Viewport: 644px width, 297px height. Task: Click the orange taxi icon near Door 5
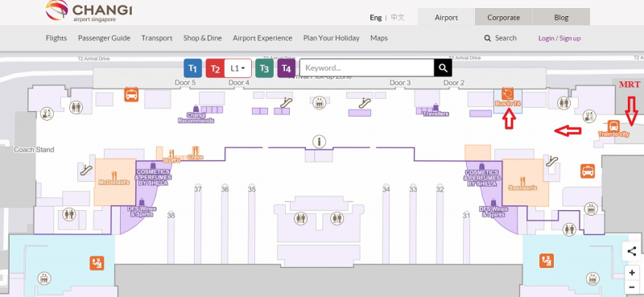pyautogui.click(x=131, y=95)
